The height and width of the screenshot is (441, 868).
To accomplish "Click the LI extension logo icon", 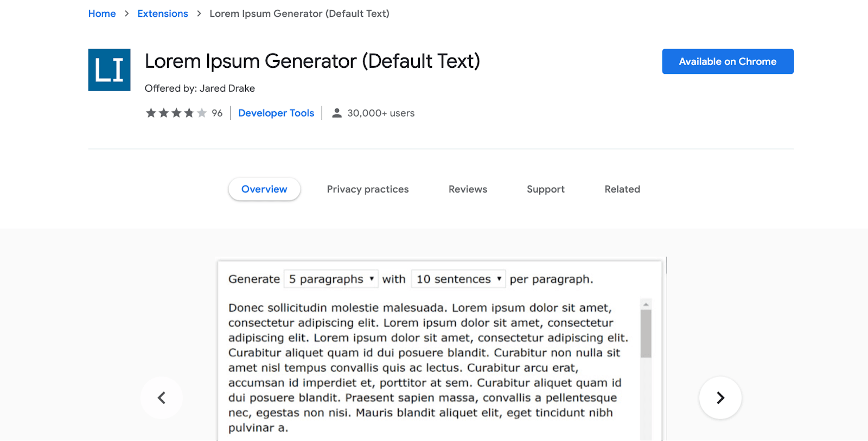I will pos(109,69).
